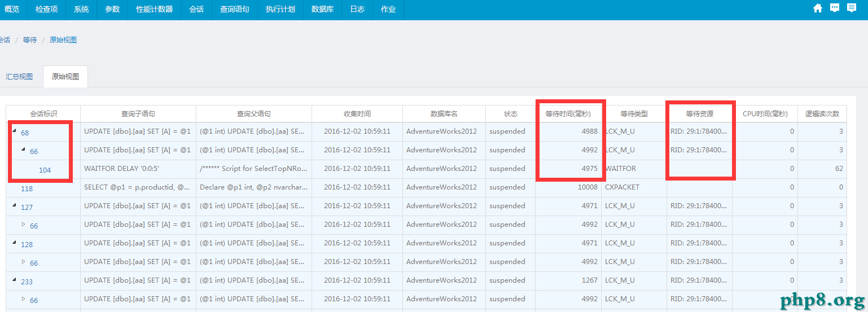The width and height of the screenshot is (868, 312).
Task: Click the 等待类型 column header
Action: click(x=634, y=114)
